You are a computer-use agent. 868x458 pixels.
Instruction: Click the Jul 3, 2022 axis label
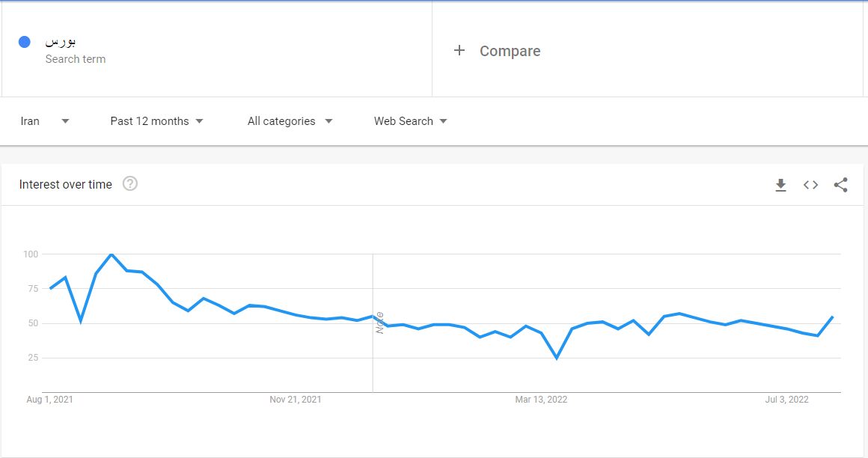click(786, 400)
